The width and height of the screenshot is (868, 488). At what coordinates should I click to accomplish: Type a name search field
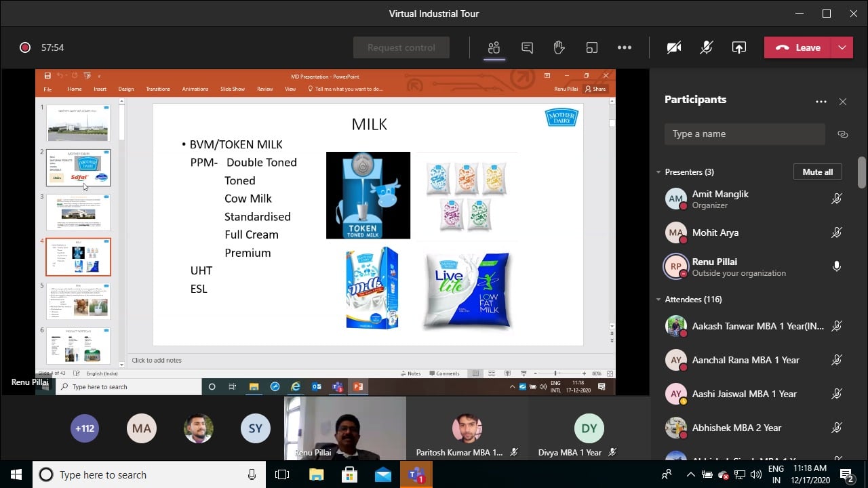pyautogui.click(x=745, y=134)
